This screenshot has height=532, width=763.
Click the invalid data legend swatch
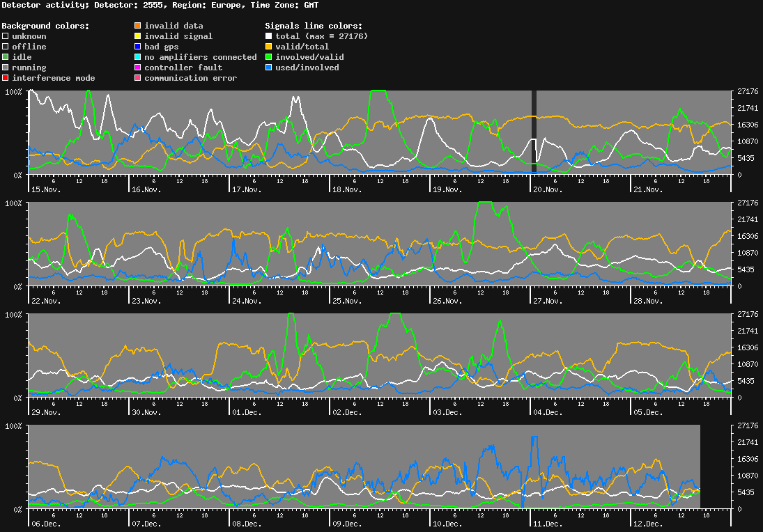137,26
